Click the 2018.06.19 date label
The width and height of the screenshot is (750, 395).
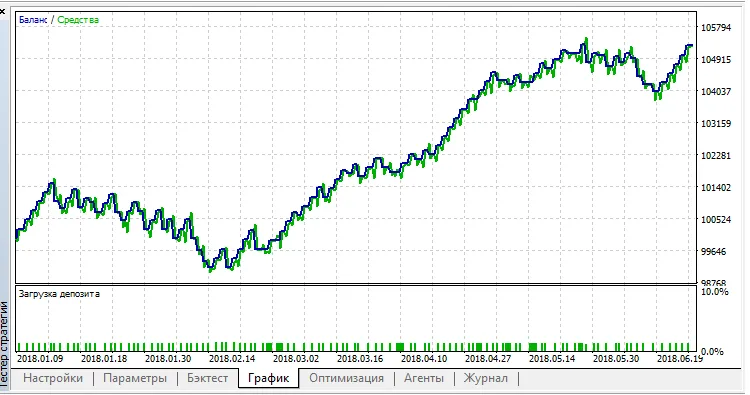click(679, 358)
